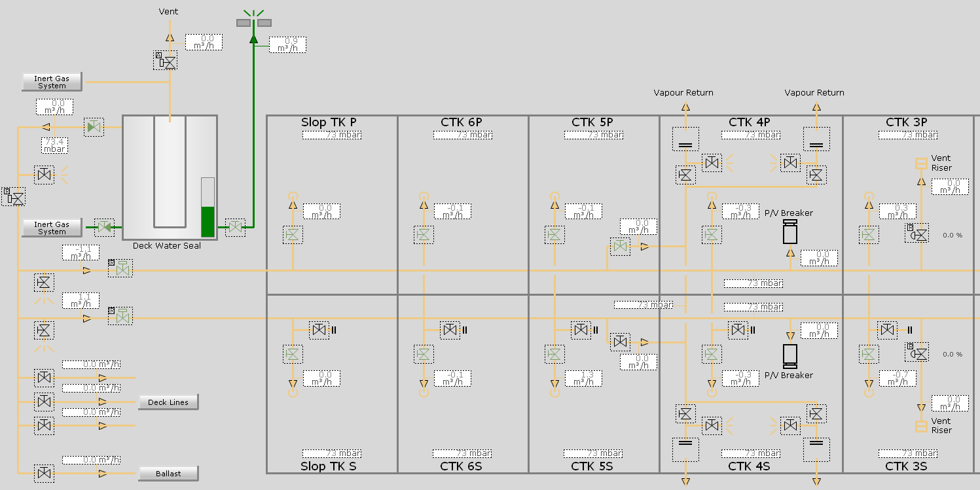Click the CTK 5S branch valve
The width and height of the screenshot is (980, 490).
[554, 354]
